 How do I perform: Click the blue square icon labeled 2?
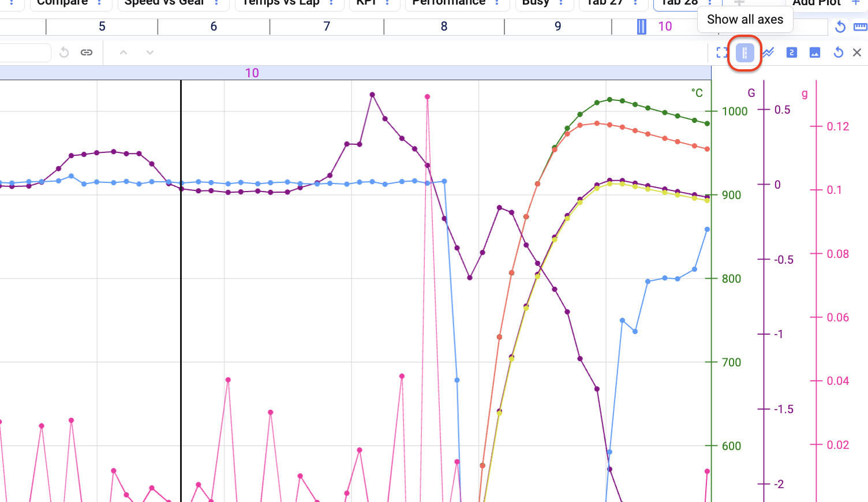pyautogui.click(x=791, y=53)
